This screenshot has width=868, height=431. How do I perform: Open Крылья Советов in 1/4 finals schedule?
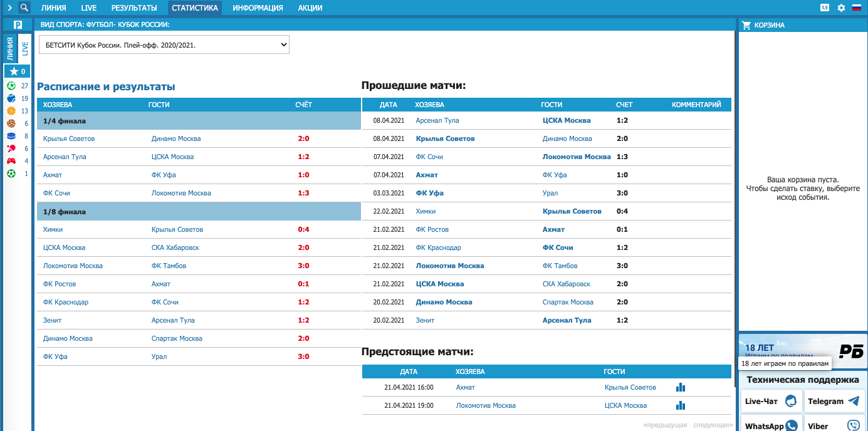(69, 138)
